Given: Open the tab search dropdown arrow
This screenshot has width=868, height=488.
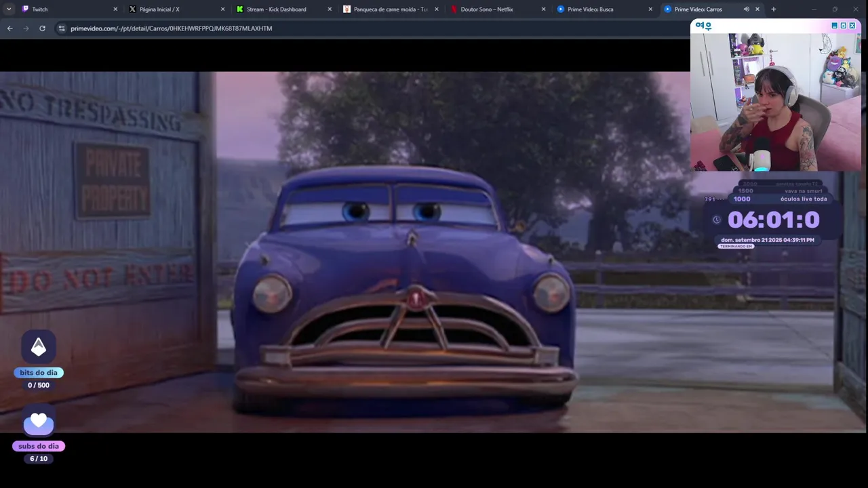Looking at the screenshot, I should pos(9,9).
